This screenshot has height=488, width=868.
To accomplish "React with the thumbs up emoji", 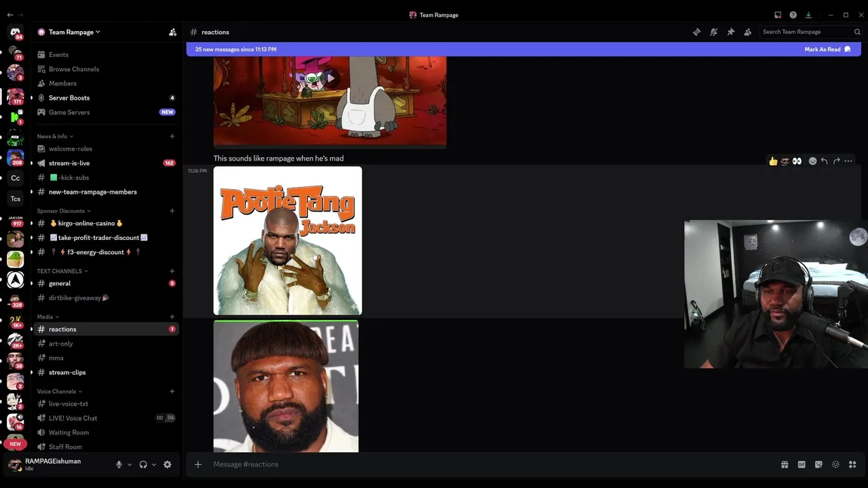I will tap(773, 161).
